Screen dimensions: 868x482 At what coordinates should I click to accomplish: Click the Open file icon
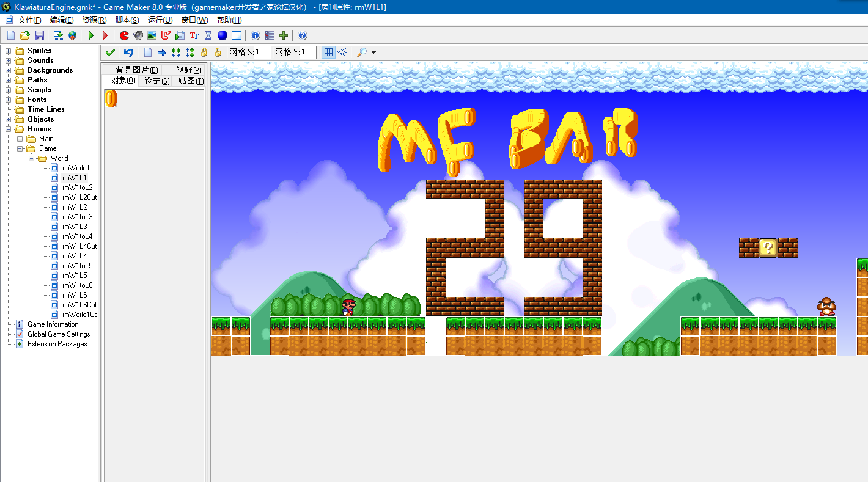click(25, 35)
